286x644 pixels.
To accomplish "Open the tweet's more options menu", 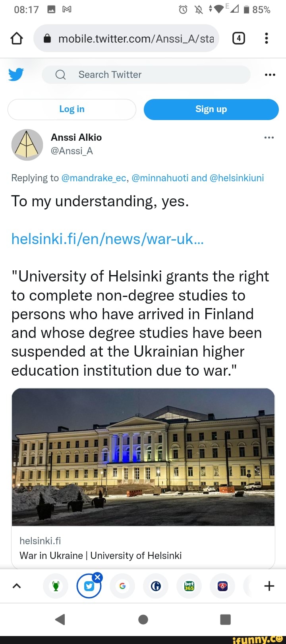I will coord(269,138).
